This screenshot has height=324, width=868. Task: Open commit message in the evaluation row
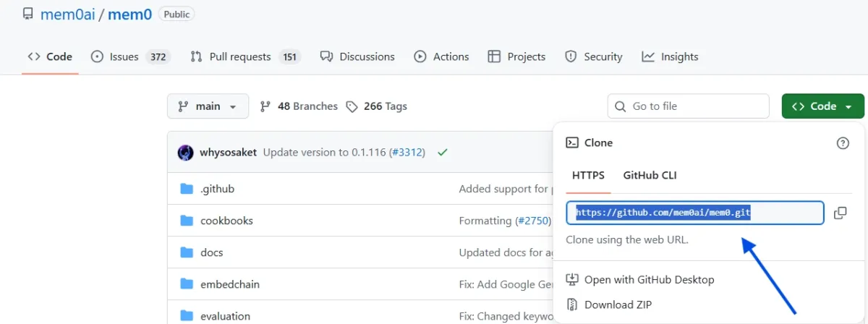pyautogui.click(x=506, y=316)
